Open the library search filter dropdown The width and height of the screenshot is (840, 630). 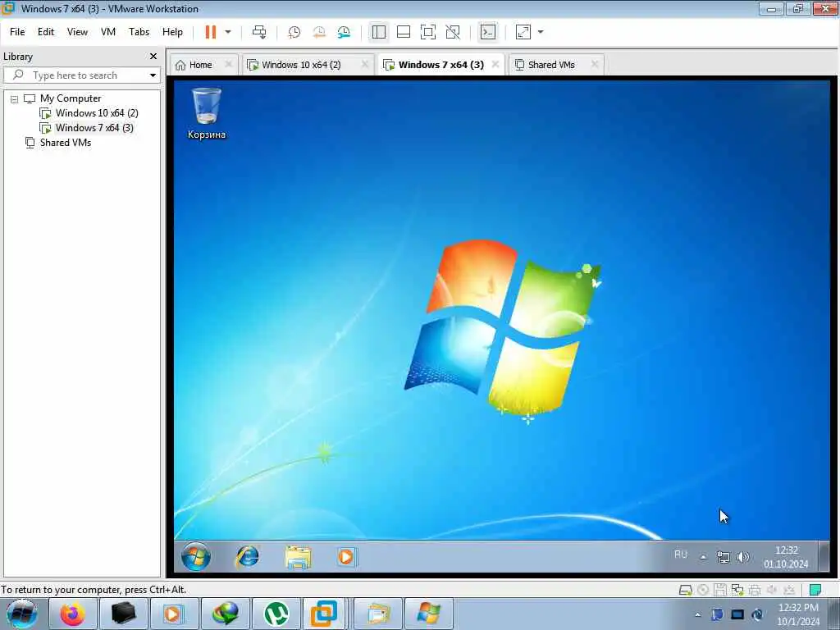click(153, 75)
